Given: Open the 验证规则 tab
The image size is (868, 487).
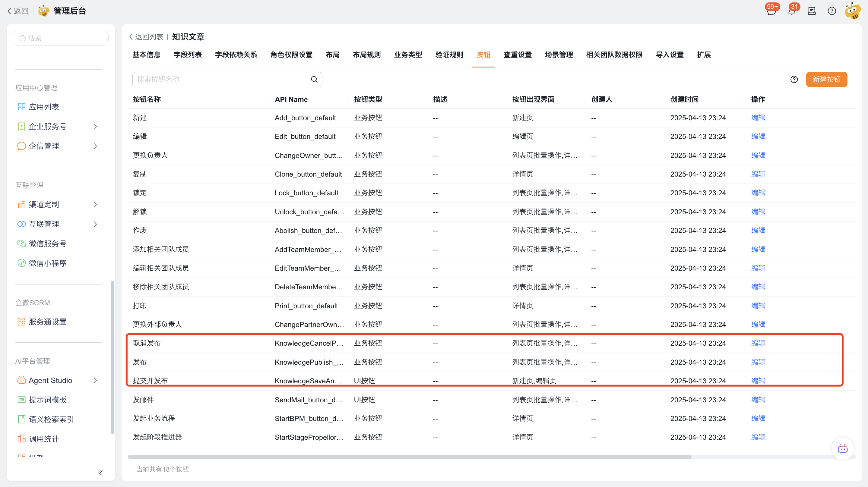Looking at the screenshot, I should pyautogui.click(x=449, y=55).
